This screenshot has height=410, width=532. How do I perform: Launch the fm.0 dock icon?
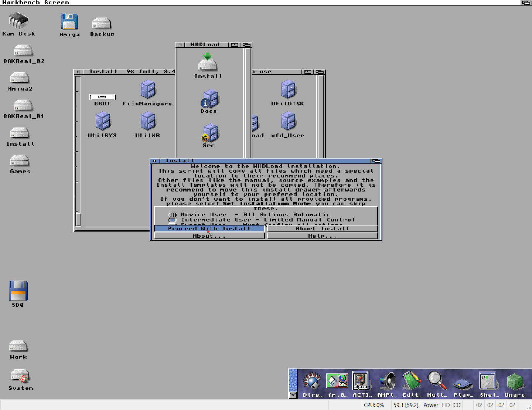point(337,381)
